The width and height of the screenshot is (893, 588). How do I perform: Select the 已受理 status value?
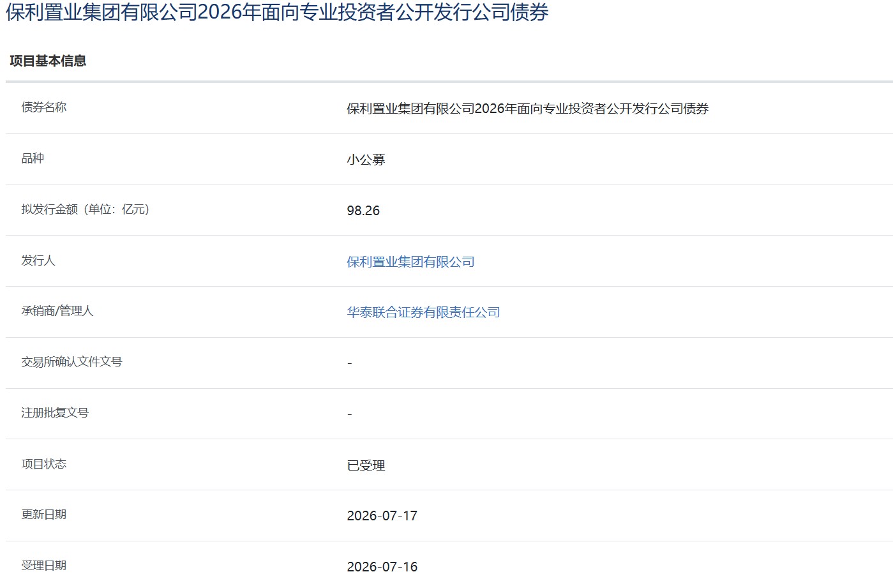(x=366, y=465)
